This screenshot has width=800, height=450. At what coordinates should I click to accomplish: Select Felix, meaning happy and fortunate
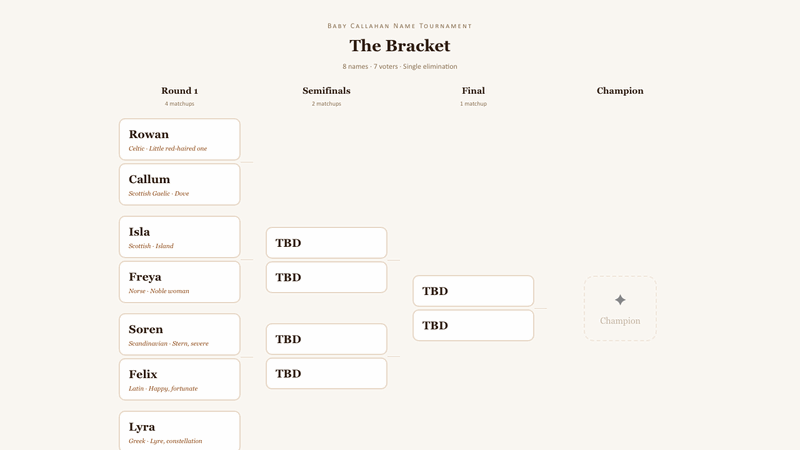179,380
